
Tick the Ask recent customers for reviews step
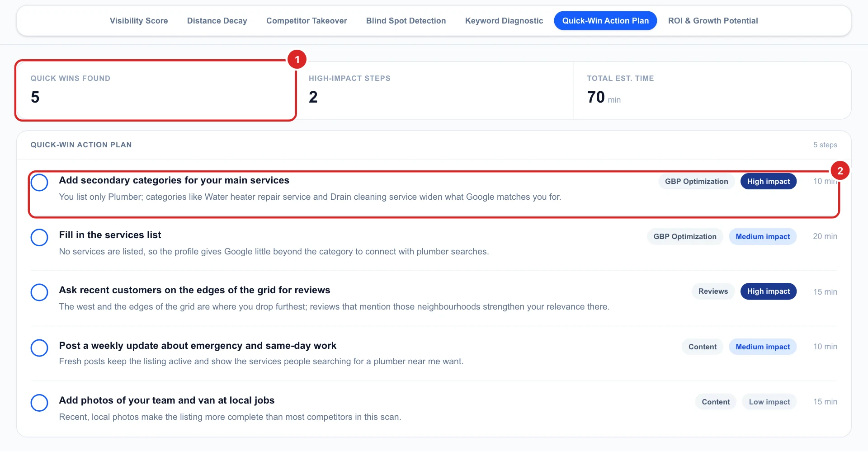[39, 292]
